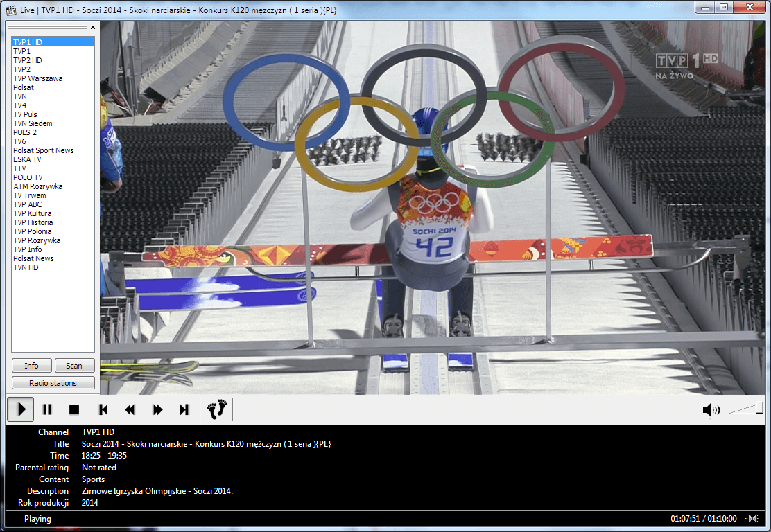Skip to the end of the timeshift buffer
771x532 pixels.
[184, 409]
